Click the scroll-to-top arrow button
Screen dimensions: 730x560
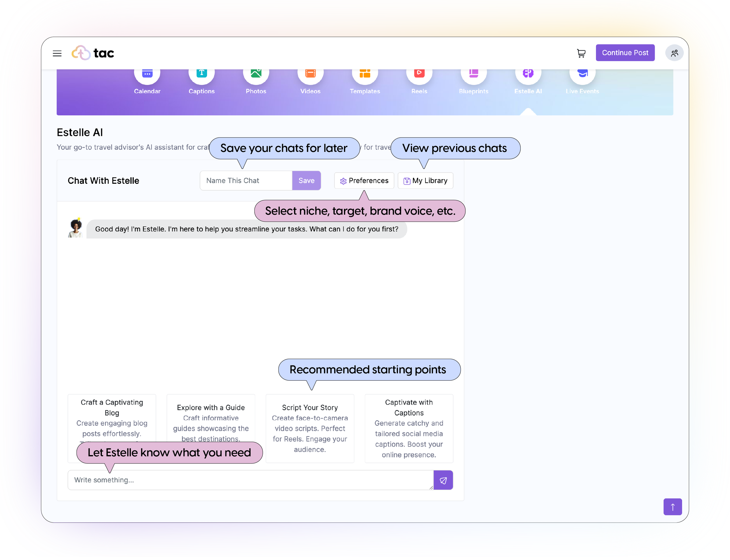point(672,507)
